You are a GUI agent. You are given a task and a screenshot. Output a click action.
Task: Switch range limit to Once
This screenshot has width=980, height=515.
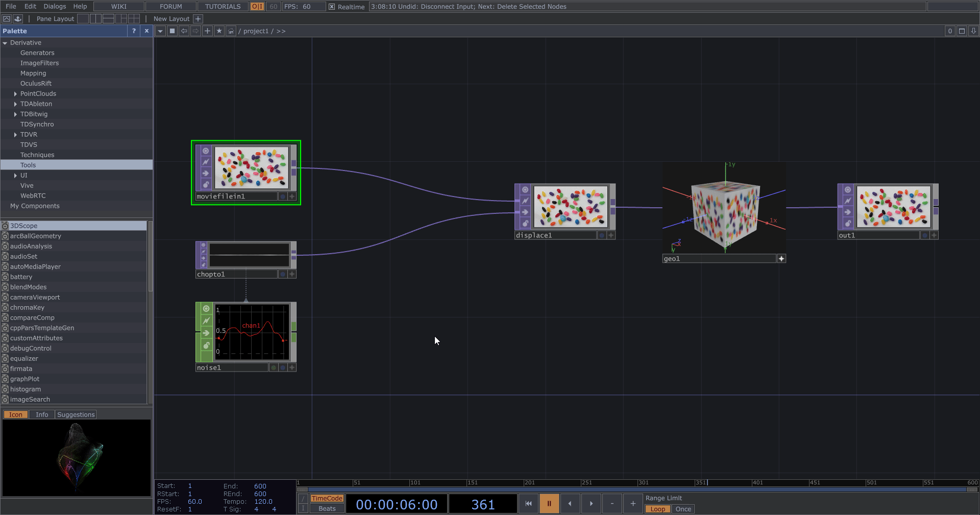683,509
